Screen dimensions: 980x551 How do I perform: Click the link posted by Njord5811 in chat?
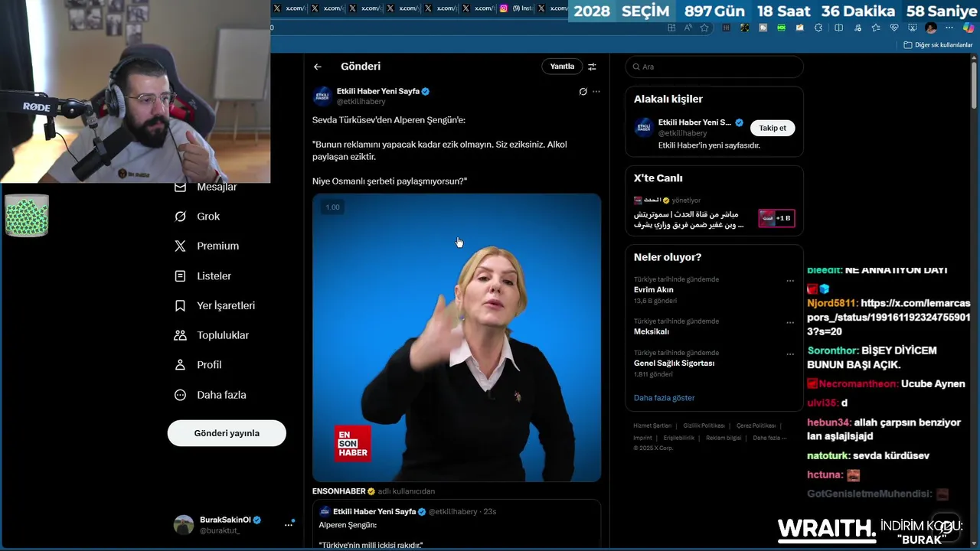[888, 318]
